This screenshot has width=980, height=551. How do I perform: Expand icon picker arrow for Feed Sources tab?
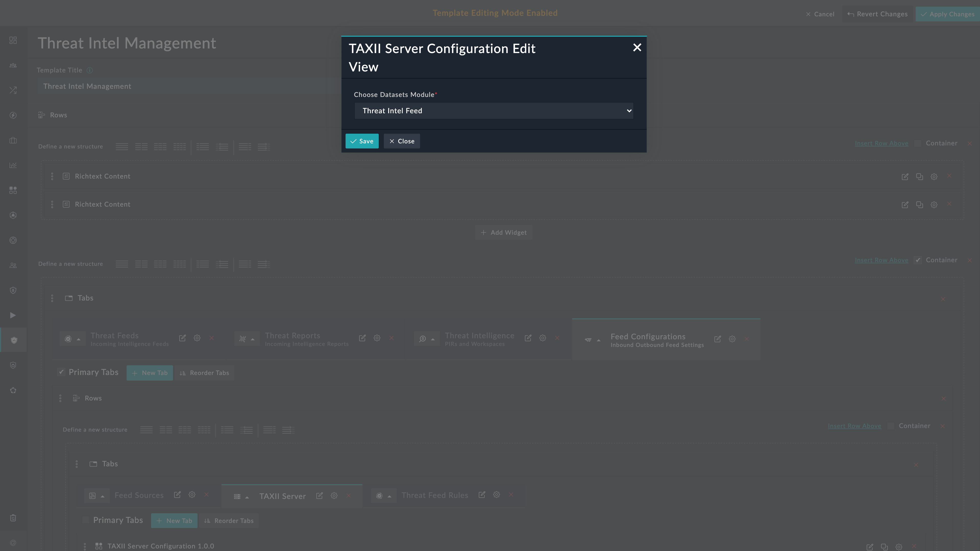pyautogui.click(x=102, y=496)
